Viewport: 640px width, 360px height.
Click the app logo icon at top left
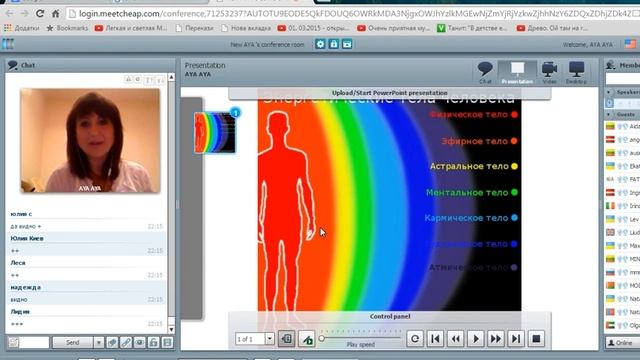pos(8,44)
